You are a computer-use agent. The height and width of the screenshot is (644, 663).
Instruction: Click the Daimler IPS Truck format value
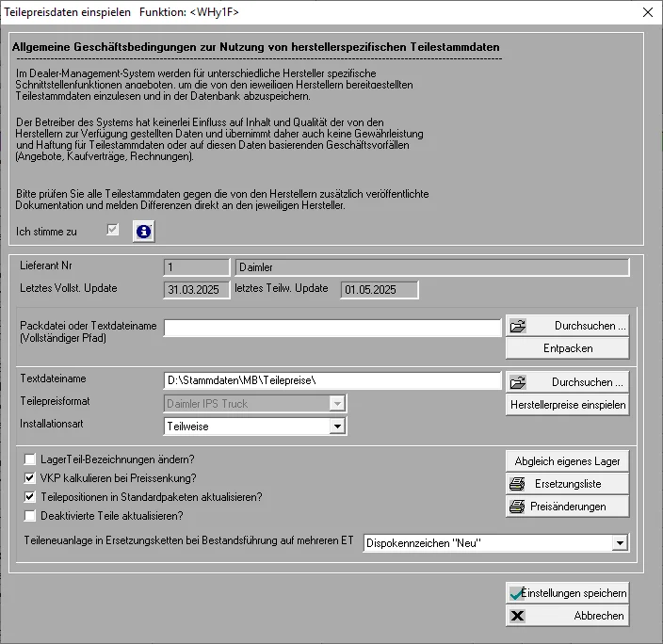(x=207, y=404)
